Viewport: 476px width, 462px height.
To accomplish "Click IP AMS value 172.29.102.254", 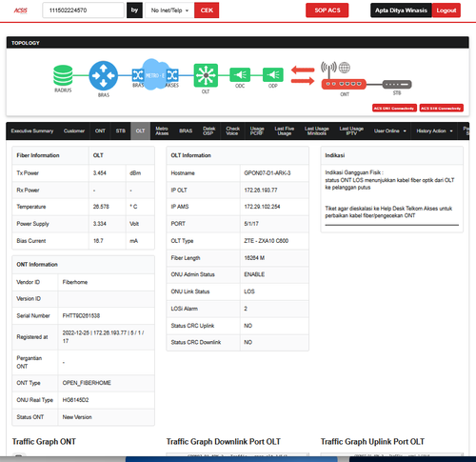I will point(262,207).
